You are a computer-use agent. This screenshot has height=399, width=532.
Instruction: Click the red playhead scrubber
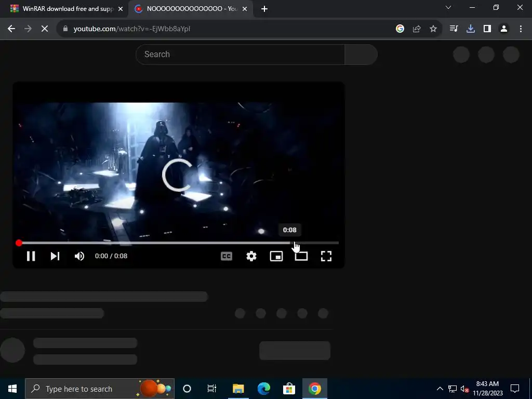[x=19, y=243]
